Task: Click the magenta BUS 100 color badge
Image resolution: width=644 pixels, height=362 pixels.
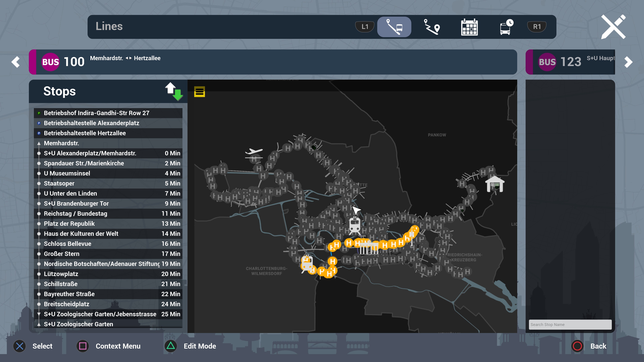Action: click(x=50, y=62)
